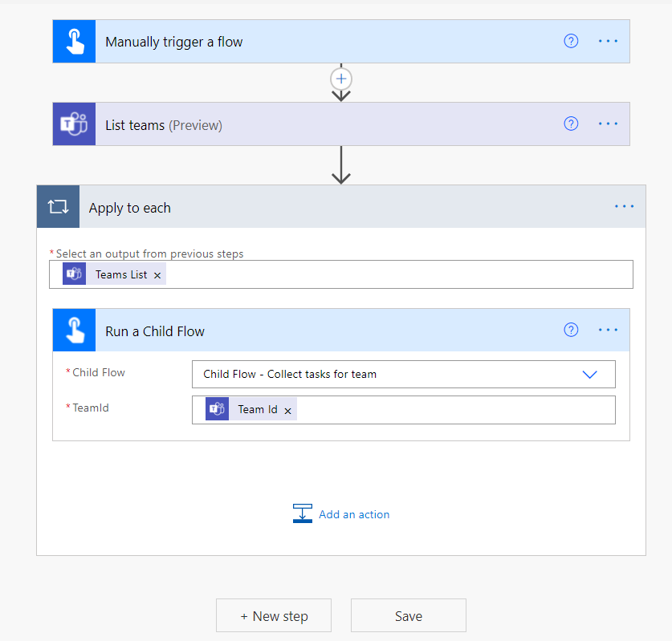The width and height of the screenshot is (672, 641).
Task: Focus the Select an output field
Action: click(341, 274)
